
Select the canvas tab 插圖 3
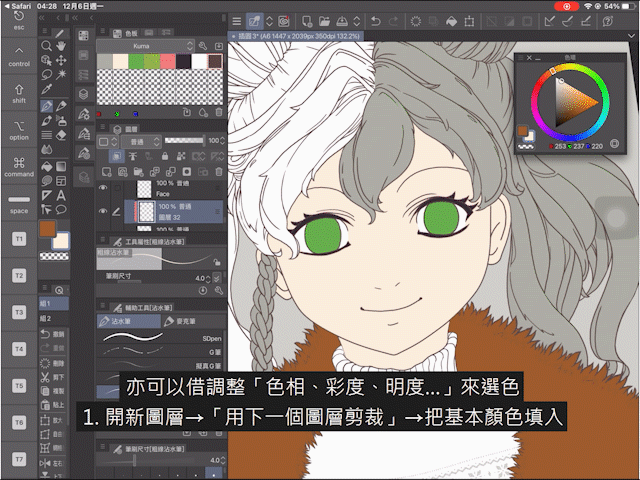click(296, 36)
